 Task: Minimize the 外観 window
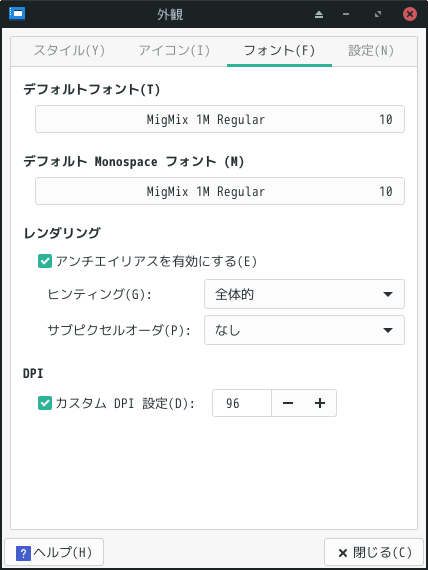(x=346, y=15)
